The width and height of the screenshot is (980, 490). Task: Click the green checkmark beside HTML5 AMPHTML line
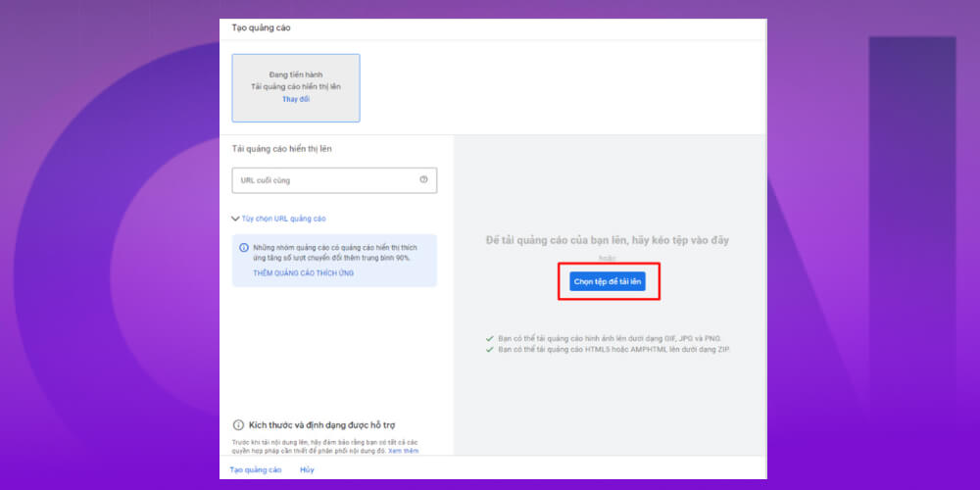pyautogui.click(x=490, y=349)
